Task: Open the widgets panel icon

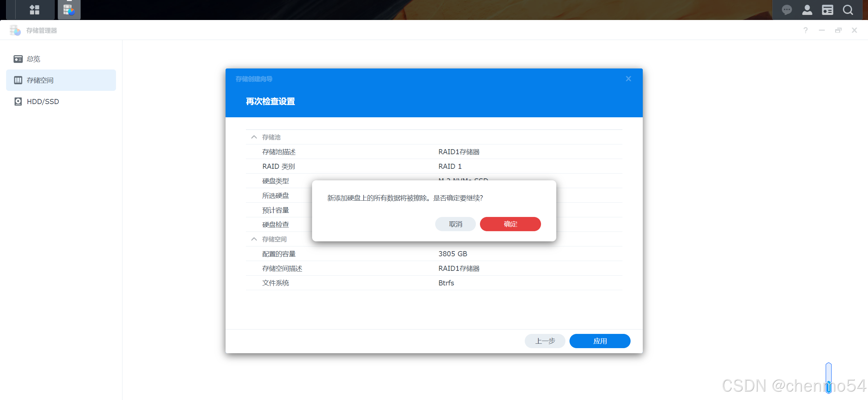Action: (827, 10)
